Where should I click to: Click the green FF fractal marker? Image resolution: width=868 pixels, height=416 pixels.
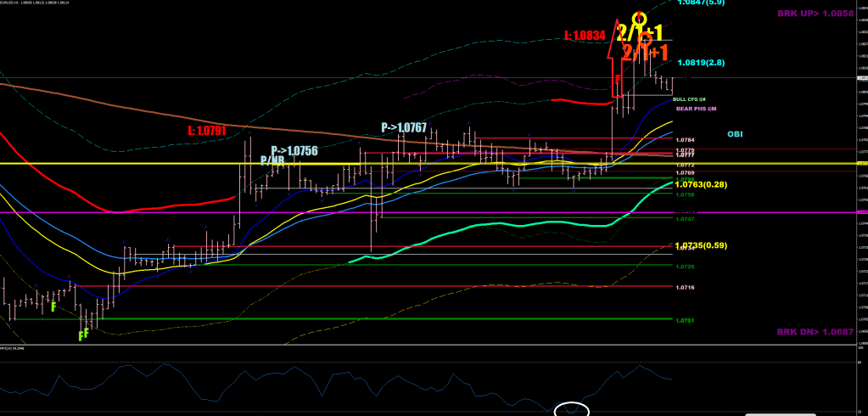pyautogui.click(x=85, y=335)
